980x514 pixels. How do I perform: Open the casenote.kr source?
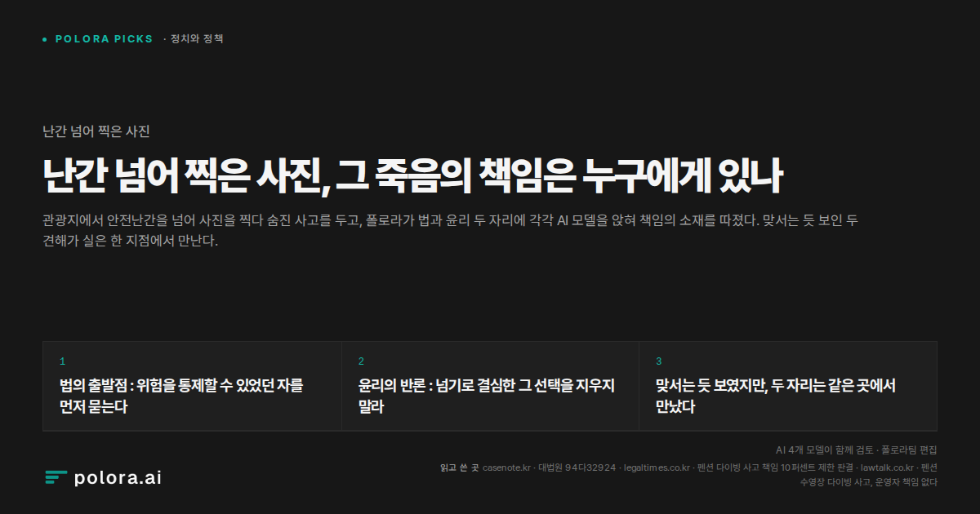point(506,467)
